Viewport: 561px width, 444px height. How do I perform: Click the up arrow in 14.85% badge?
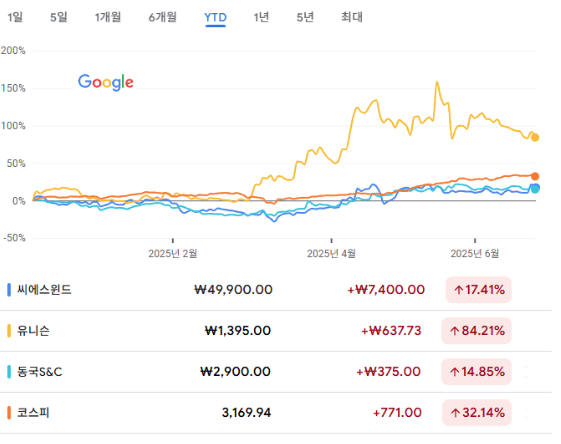click(454, 372)
